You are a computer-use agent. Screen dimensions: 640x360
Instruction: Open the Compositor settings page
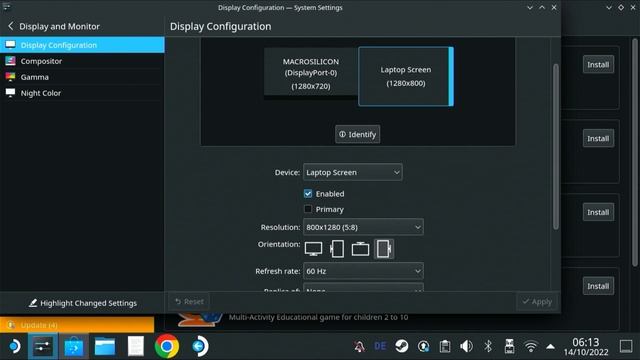[82, 61]
